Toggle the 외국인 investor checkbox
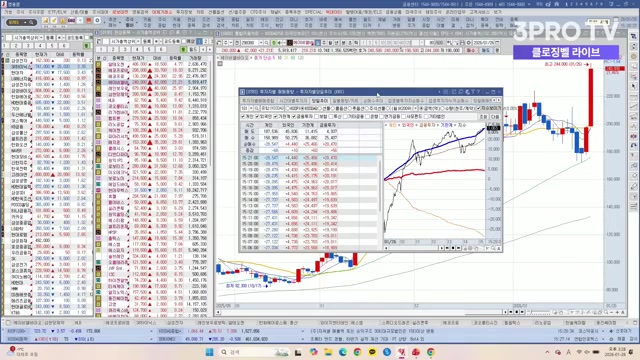 pyautogui.click(x=257, y=117)
